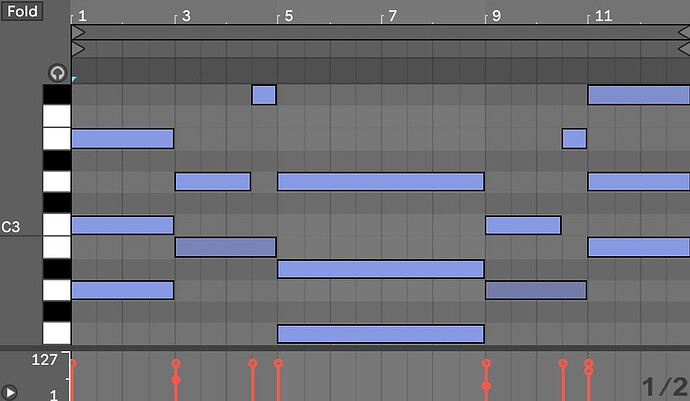The width and height of the screenshot is (690, 401).
Task: Click the loop brace bar above the notes
Action: pos(380,33)
